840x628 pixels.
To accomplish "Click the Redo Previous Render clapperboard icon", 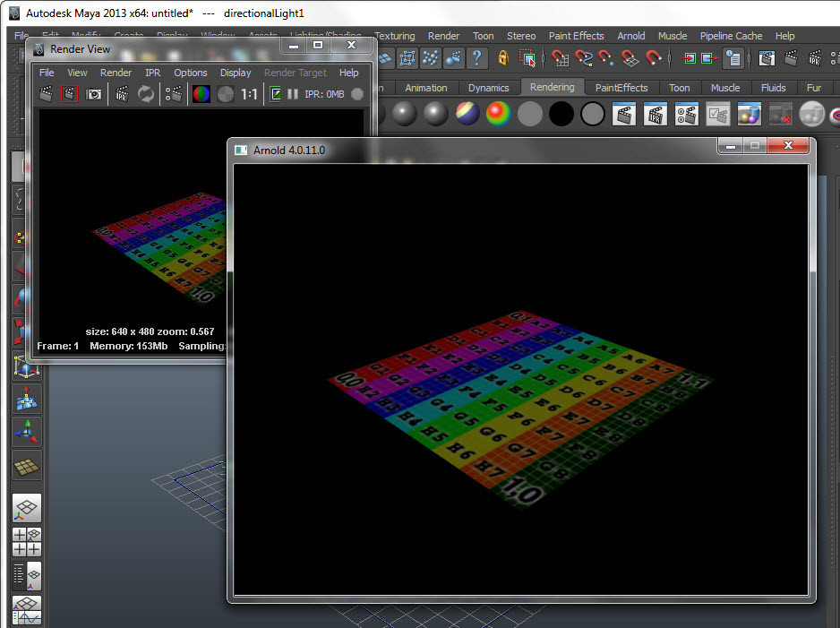I will click(x=46, y=94).
